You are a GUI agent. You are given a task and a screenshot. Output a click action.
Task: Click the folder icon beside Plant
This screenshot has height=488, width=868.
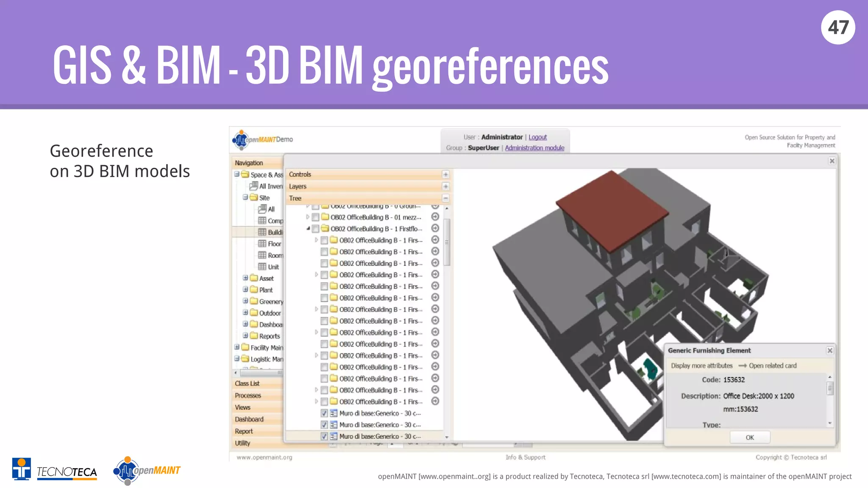(254, 289)
